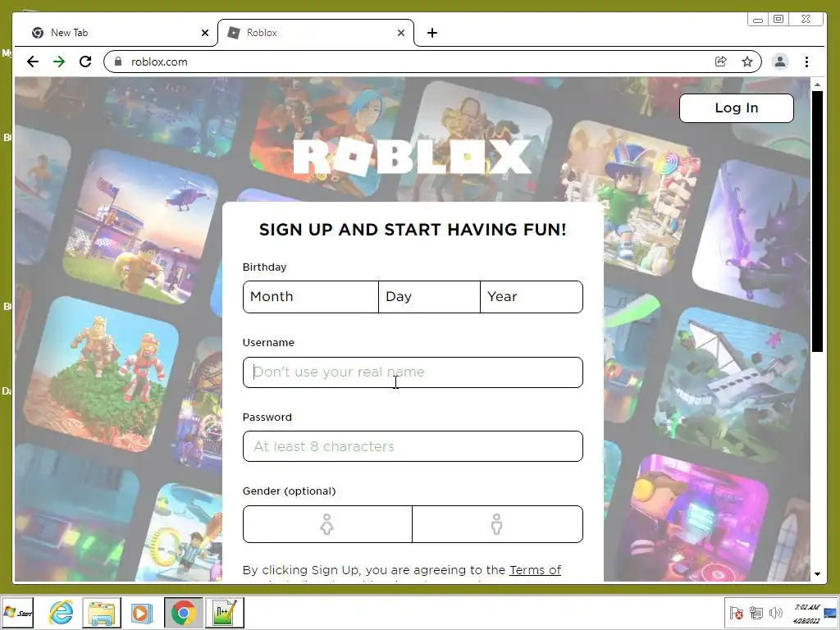
Task: Focus the Password input field
Action: pyautogui.click(x=413, y=446)
